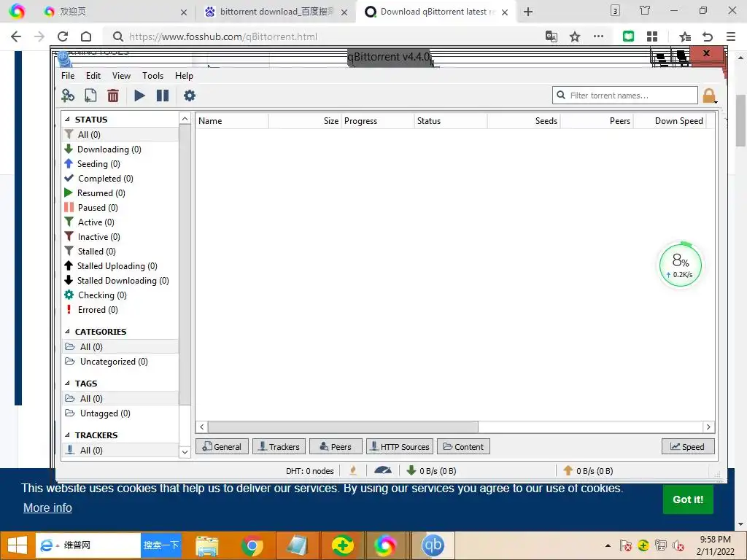Click the sidebar scroll up arrow
This screenshot has width=747, height=560.
click(185, 118)
